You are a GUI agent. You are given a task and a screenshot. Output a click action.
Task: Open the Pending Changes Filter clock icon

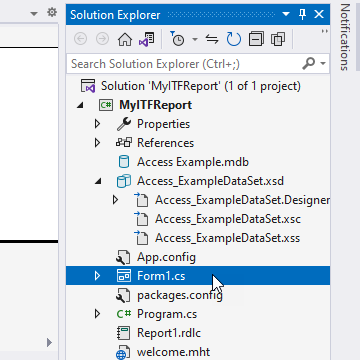point(177,39)
